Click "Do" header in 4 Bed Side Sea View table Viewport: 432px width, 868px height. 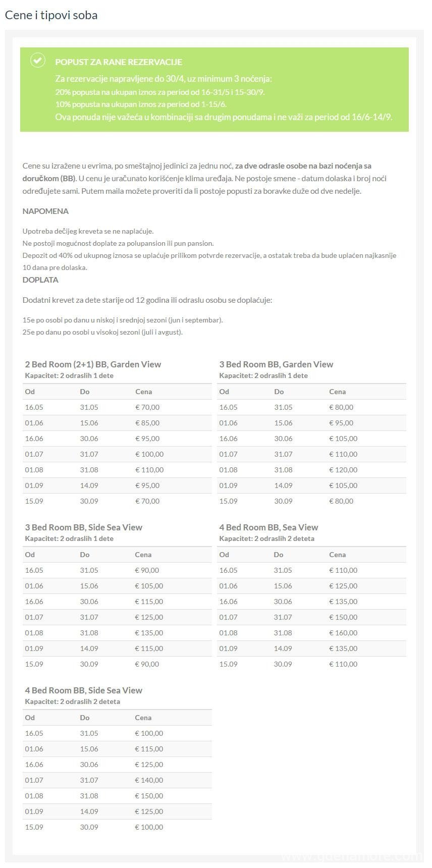pyautogui.click(x=85, y=718)
